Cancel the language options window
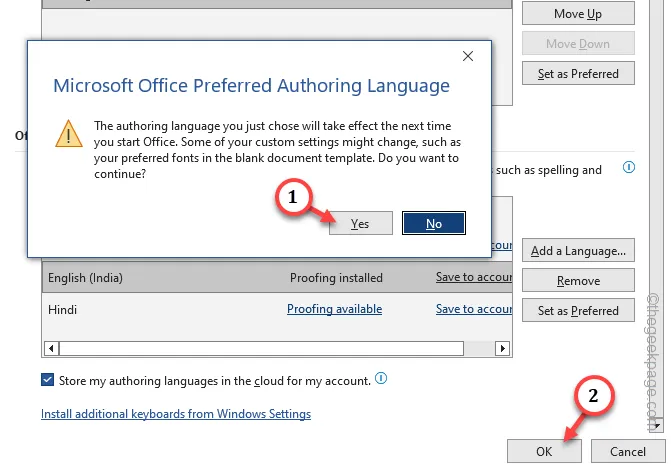 [x=628, y=451]
